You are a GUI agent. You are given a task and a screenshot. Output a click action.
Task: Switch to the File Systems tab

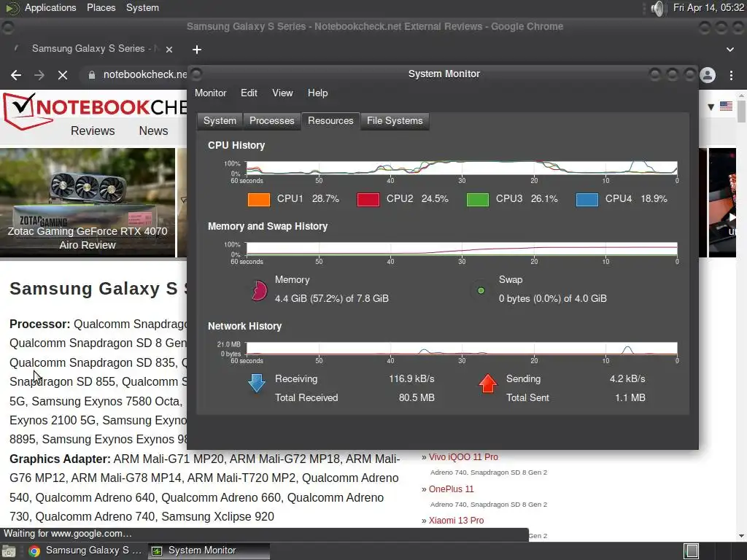click(395, 121)
